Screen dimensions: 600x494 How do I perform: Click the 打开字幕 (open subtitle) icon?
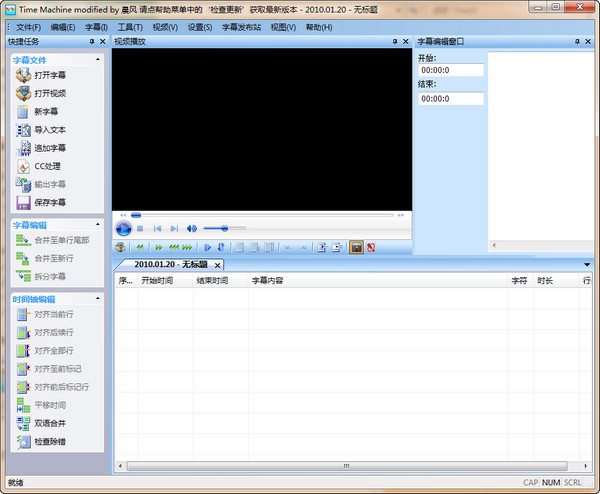(24, 76)
